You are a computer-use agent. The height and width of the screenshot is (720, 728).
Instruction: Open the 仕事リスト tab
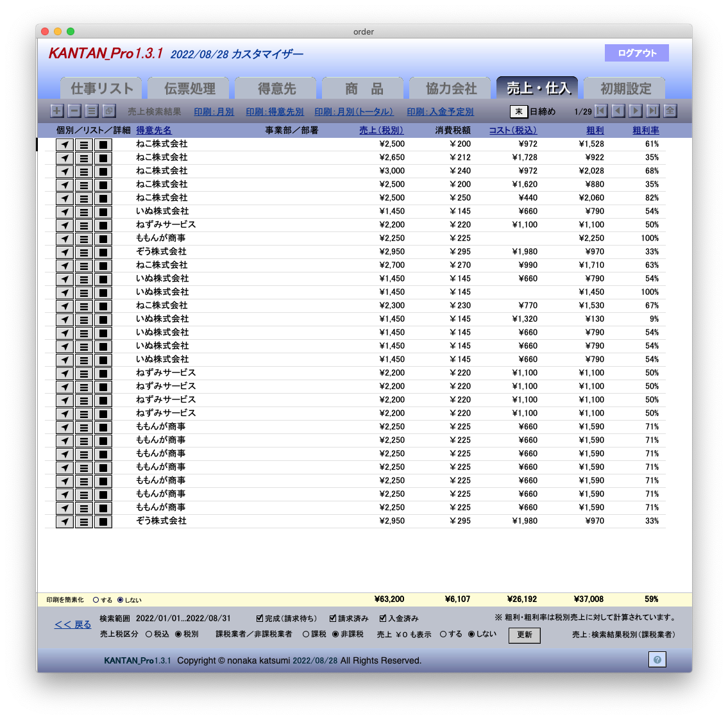101,88
